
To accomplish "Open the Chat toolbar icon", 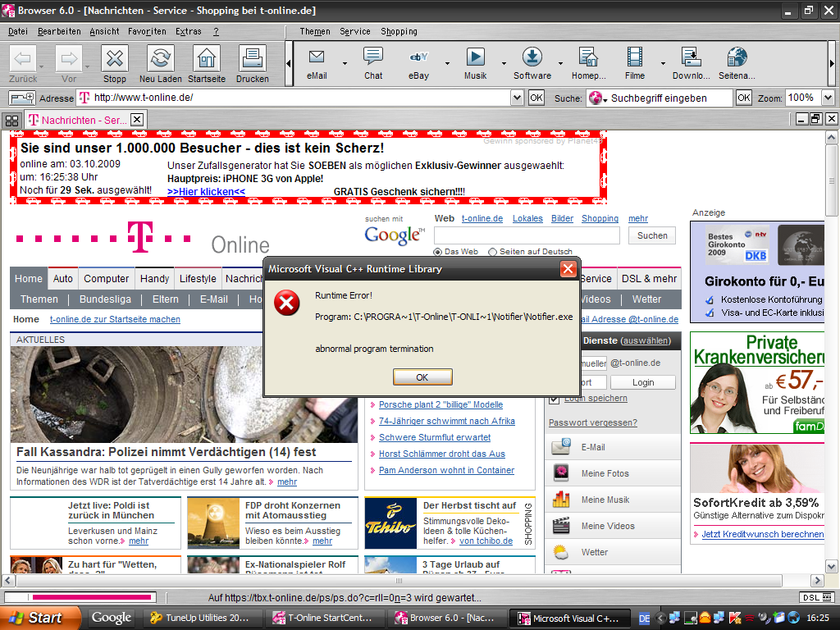I will tap(373, 57).
